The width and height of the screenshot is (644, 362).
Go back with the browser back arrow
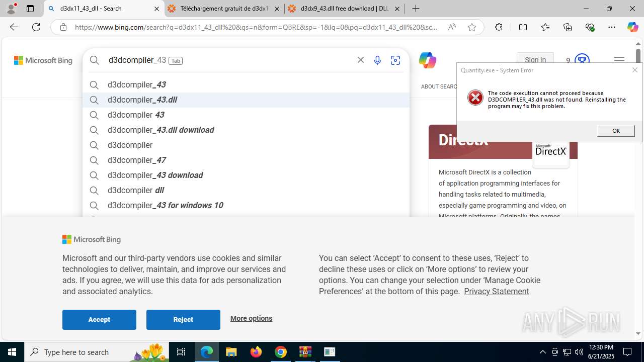click(14, 27)
